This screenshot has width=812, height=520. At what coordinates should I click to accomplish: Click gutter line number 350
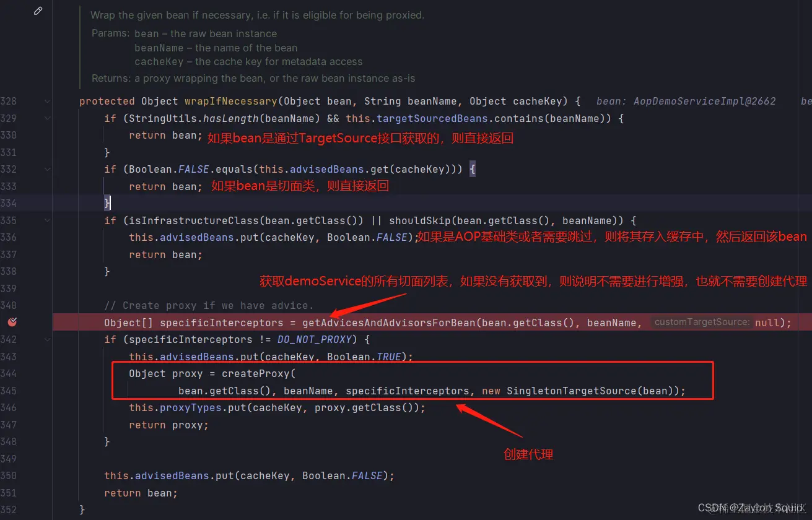(9, 475)
